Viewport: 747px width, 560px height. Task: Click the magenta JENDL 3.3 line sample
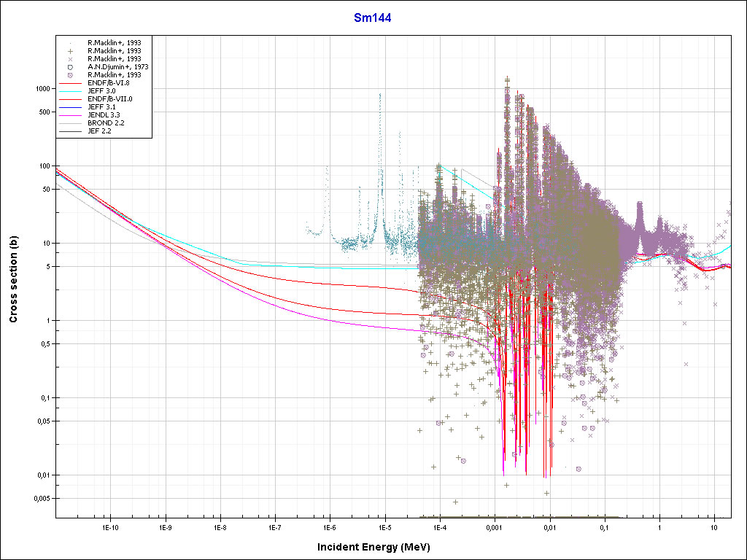pos(71,114)
